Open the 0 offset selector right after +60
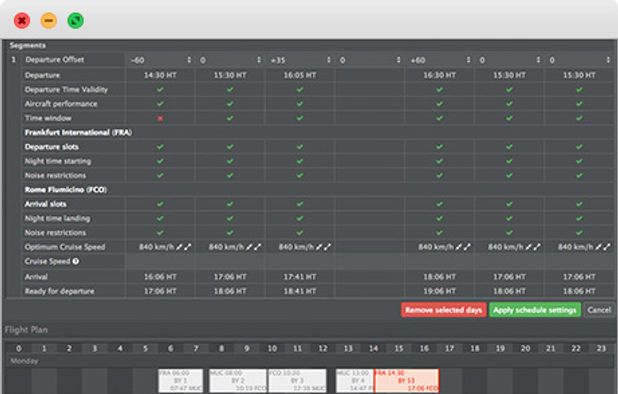618x394 pixels. [x=510, y=60]
